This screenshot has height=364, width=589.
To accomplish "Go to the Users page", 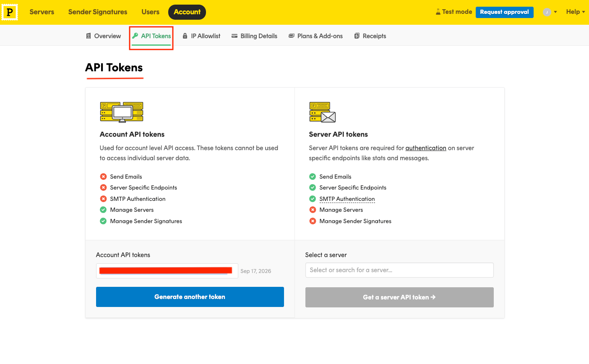I will pyautogui.click(x=150, y=12).
